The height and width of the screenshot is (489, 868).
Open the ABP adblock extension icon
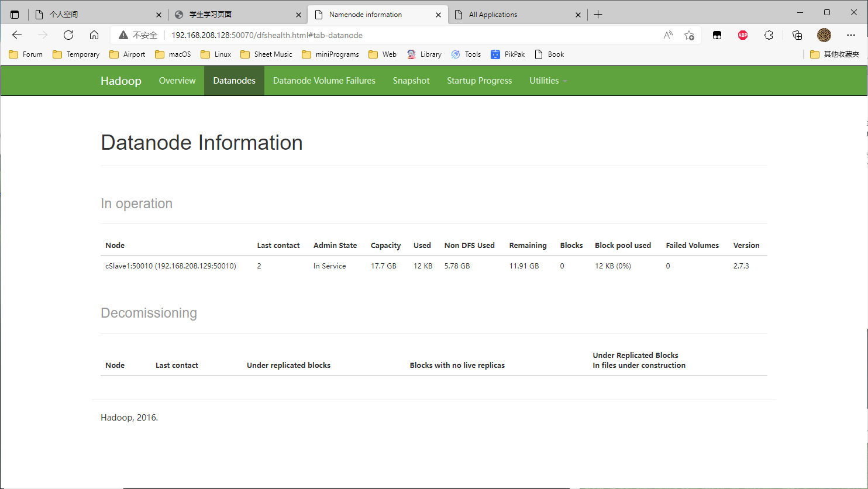pyautogui.click(x=743, y=35)
